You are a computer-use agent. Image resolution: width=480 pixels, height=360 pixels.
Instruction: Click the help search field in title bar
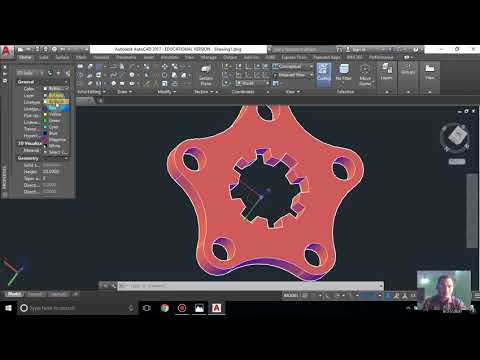point(302,49)
